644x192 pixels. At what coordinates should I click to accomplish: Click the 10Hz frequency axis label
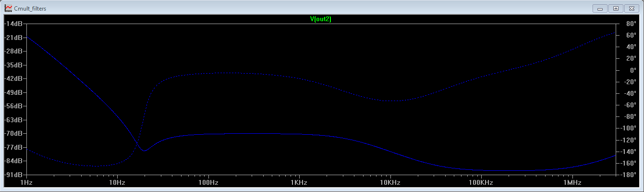click(x=117, y=183)
